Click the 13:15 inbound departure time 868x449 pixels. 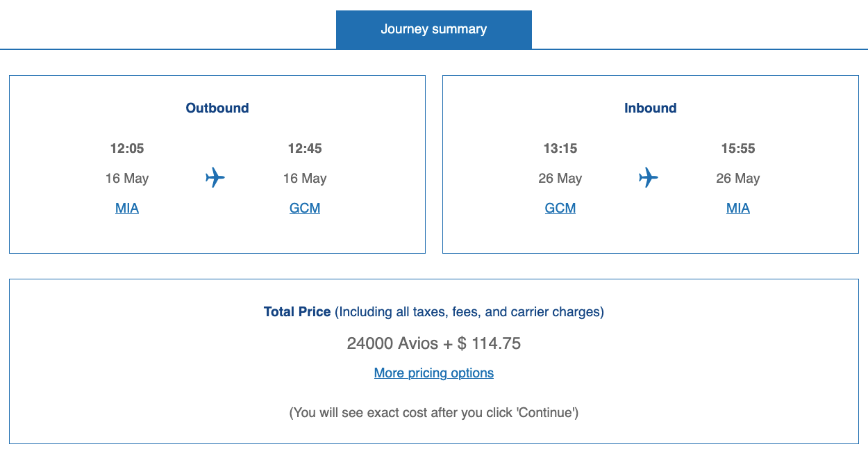(560, 148)
